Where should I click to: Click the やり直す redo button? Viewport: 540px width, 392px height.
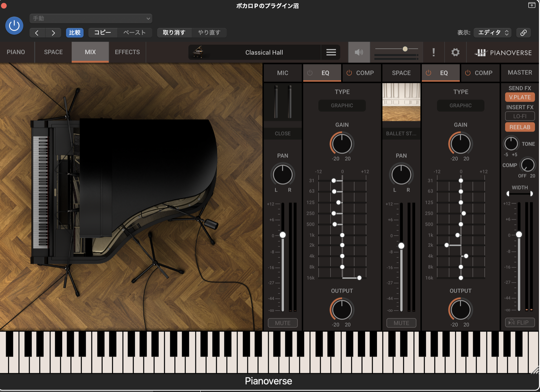click(209, 33)
